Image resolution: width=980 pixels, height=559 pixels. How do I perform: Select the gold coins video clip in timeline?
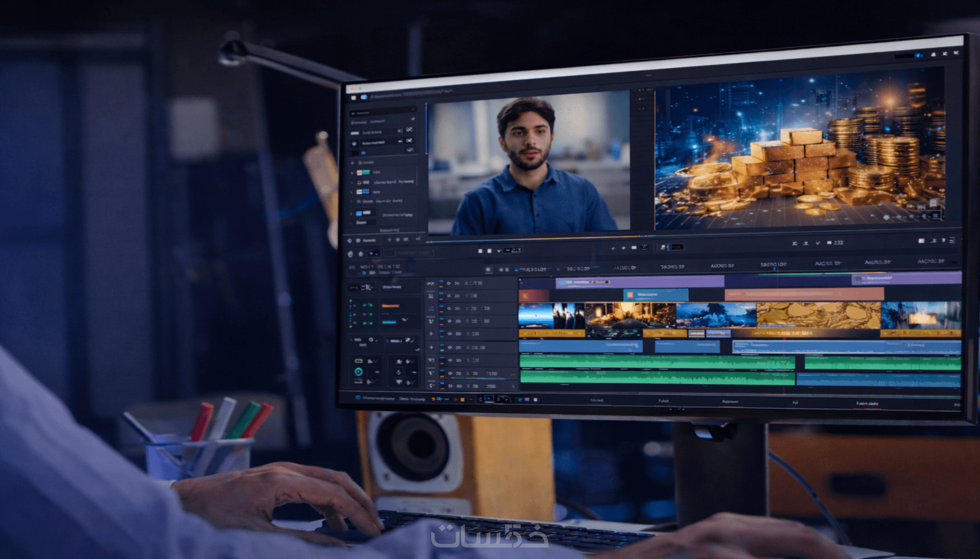[819, 316]
